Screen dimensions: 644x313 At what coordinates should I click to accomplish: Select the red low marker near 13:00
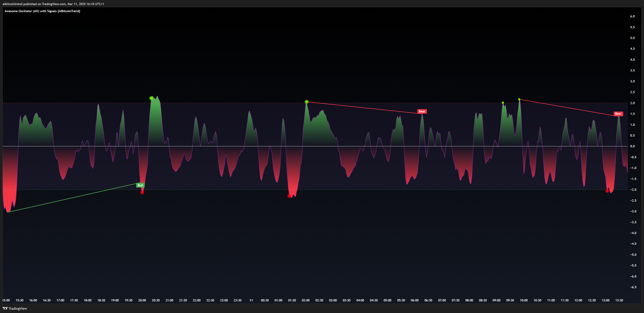(607, 191)
